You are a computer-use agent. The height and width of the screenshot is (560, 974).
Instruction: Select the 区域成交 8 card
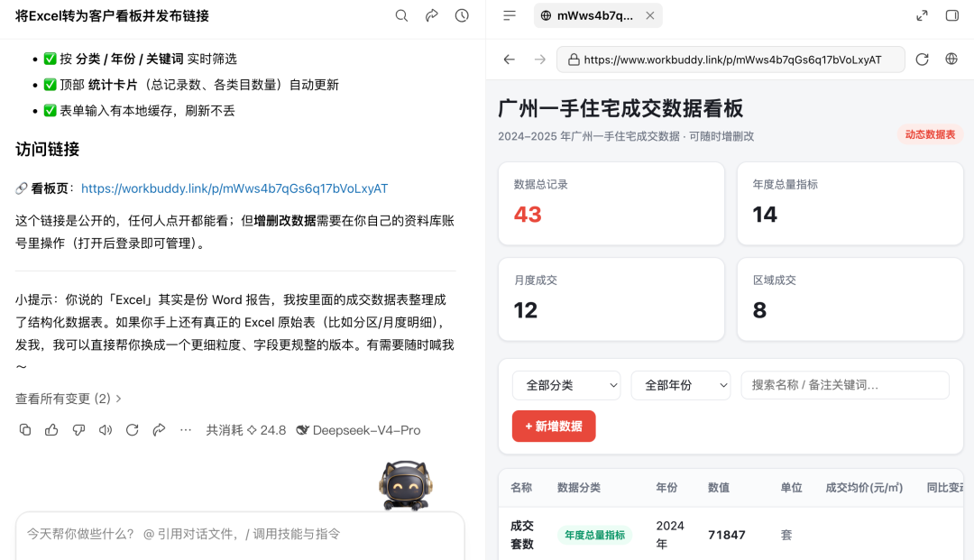click(850, 299)
